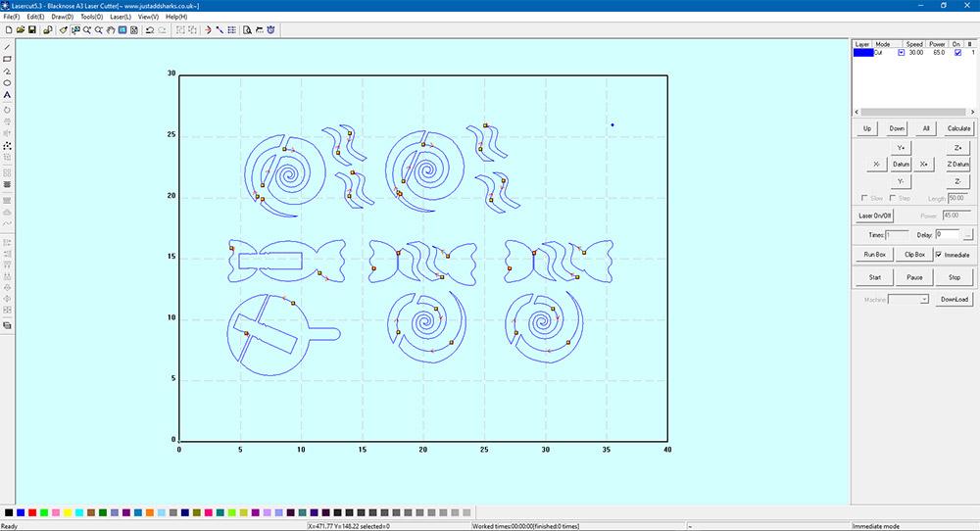
Task: Open the Edit menu
Action: click(35, 17)
